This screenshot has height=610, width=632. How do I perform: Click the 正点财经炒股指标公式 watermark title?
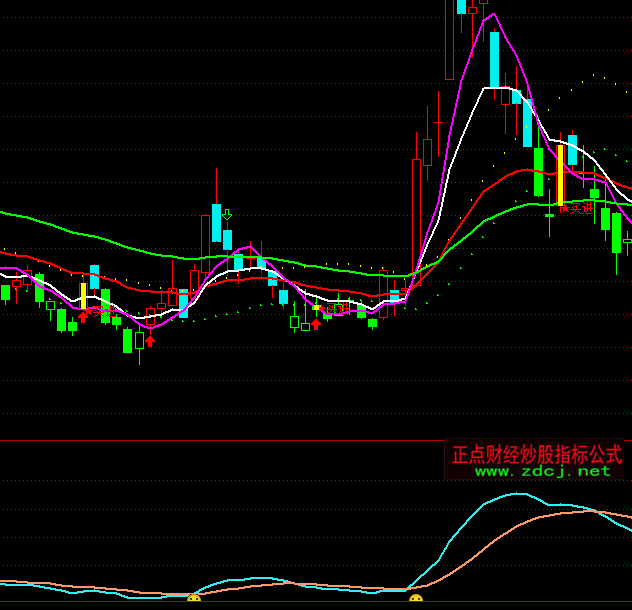537,454
